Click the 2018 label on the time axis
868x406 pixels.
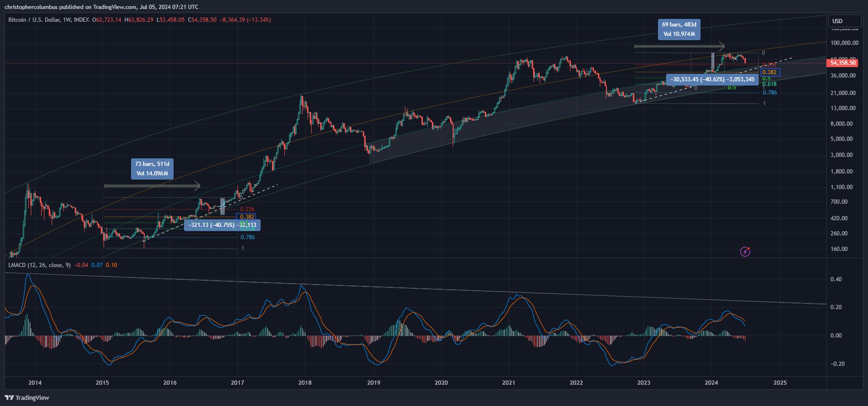point(305,383)
